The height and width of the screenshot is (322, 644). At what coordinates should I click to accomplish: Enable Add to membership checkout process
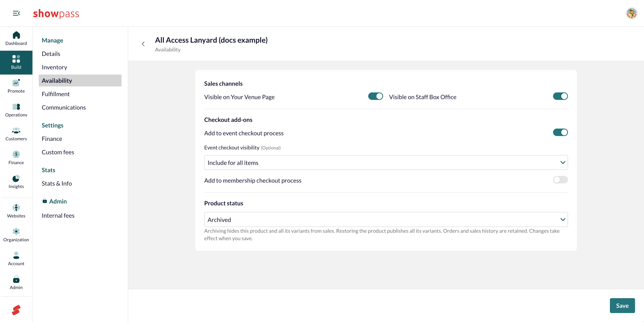(x=560, y=180)
